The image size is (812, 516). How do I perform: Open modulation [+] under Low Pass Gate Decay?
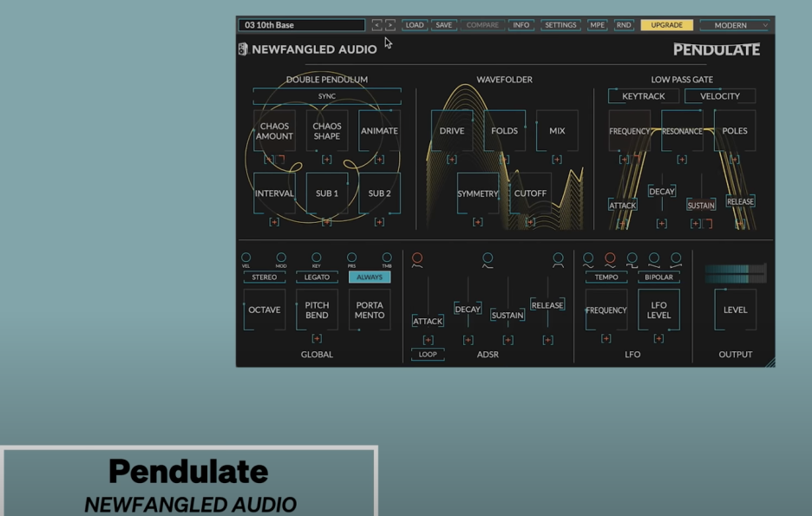662,224
